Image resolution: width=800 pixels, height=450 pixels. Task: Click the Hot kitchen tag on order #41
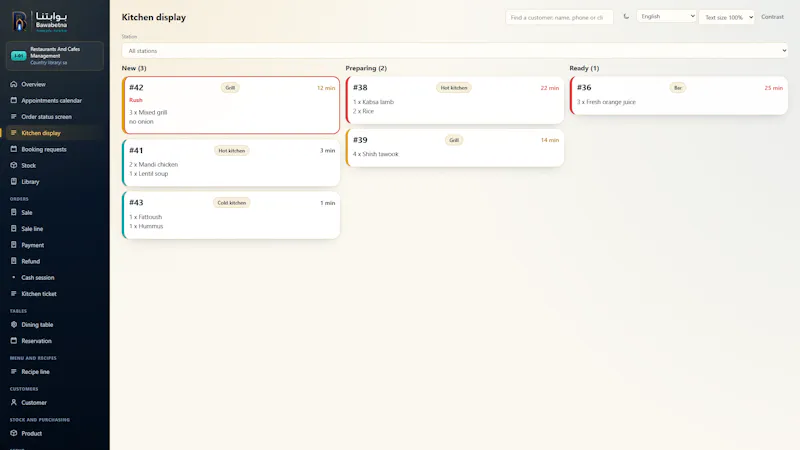232,151
